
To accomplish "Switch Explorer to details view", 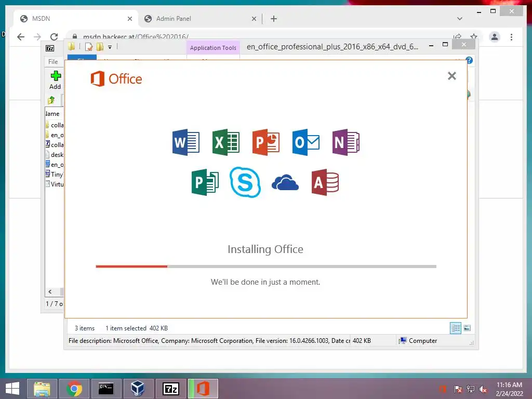I will coord(455,328).
